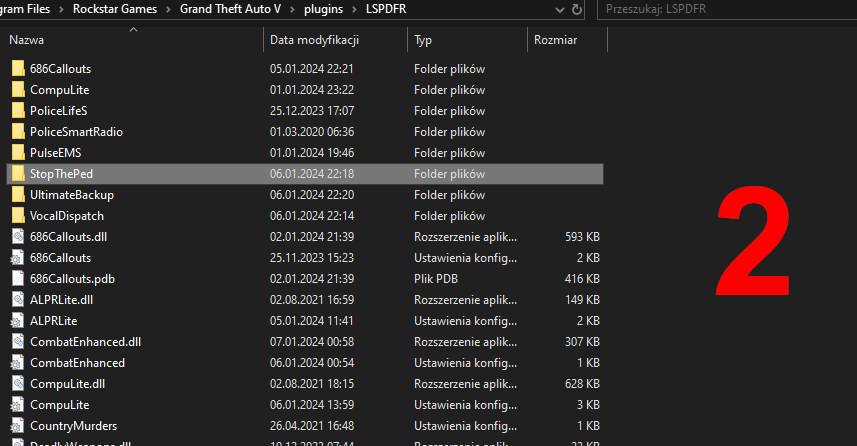This screenshot has width=857, height=446.
Task: Select the 686Callouts.dll file name
Action: 68,237
